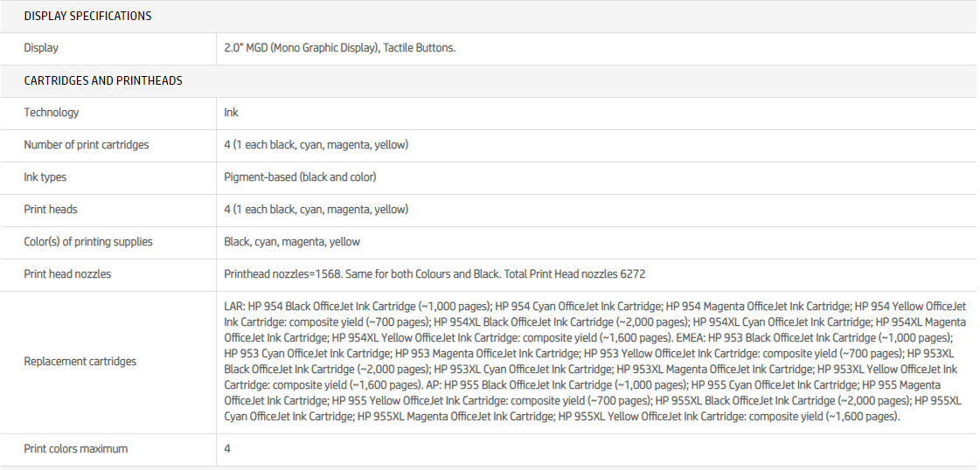Viewport: 980px width, 470px height.
Task: Click the value beside Number of print cartridges
Action: 316,145
